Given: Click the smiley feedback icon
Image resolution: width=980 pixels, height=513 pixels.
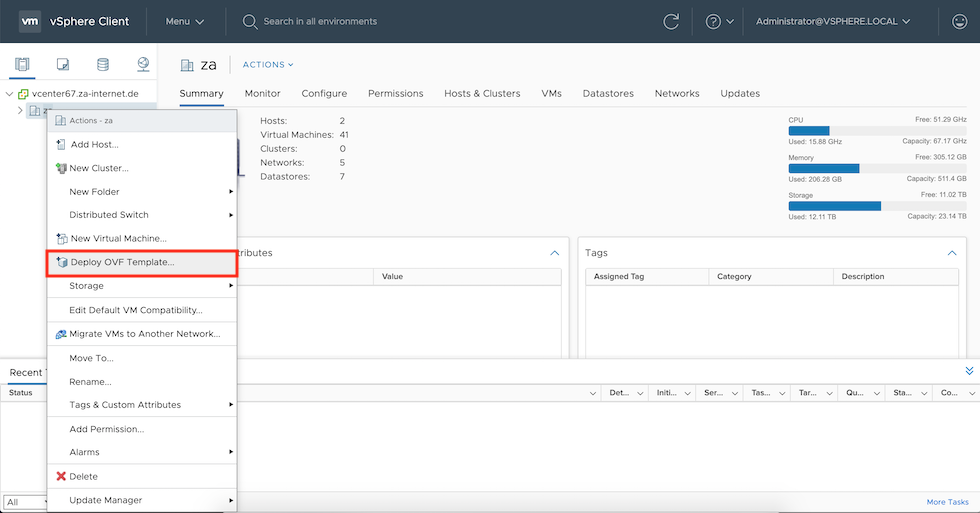Looking at the screenshot, I should click(959, 21).
